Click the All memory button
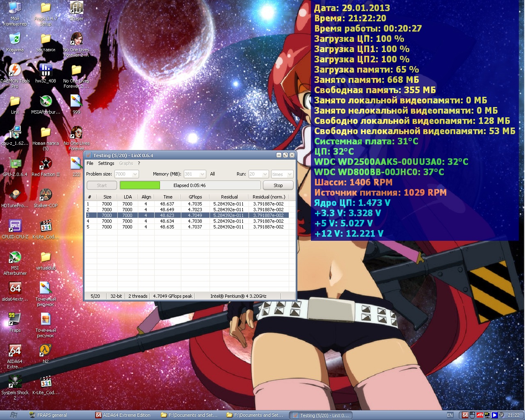 tap(212, 174)
